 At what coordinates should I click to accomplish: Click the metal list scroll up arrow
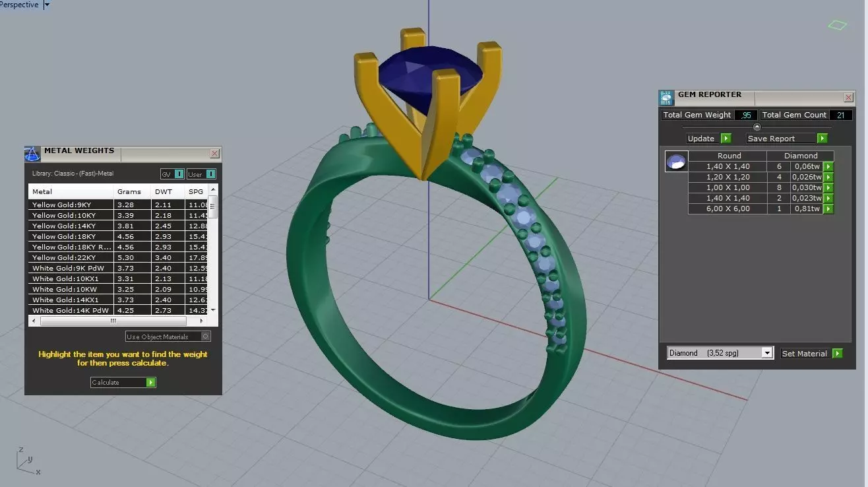(212, 189)
